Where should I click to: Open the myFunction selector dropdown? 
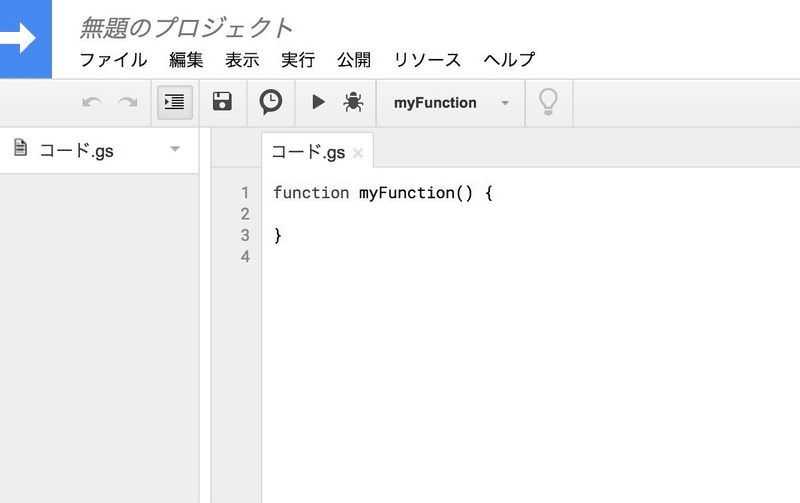451,103
